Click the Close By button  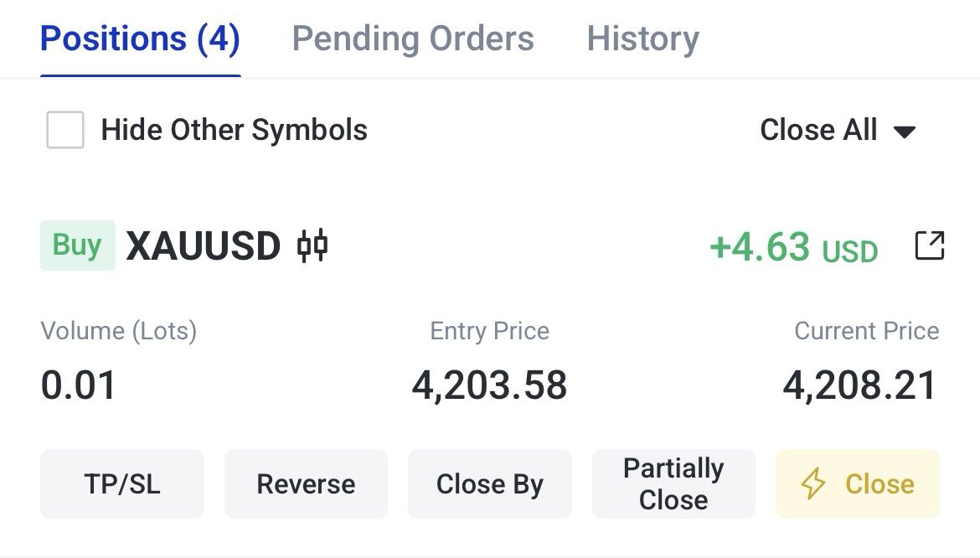click(490, 483)
